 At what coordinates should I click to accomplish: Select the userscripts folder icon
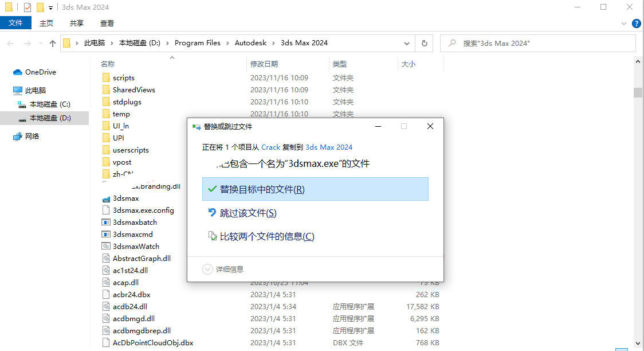(x=106, y=150)
